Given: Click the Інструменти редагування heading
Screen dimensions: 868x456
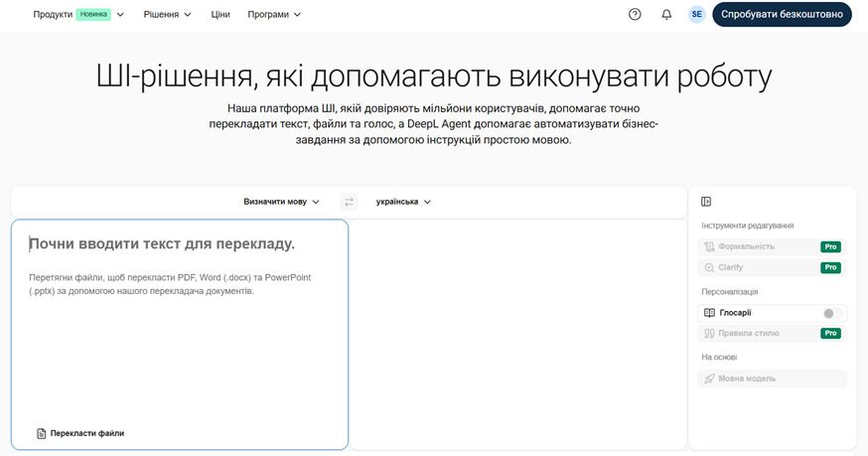Looking at the screenshot, I should click(x=747, y=226).
